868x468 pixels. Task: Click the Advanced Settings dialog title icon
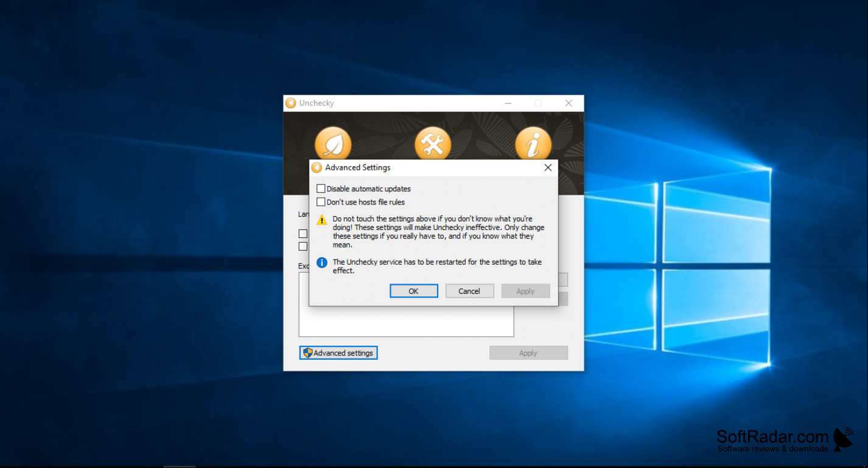click(317, 167)
